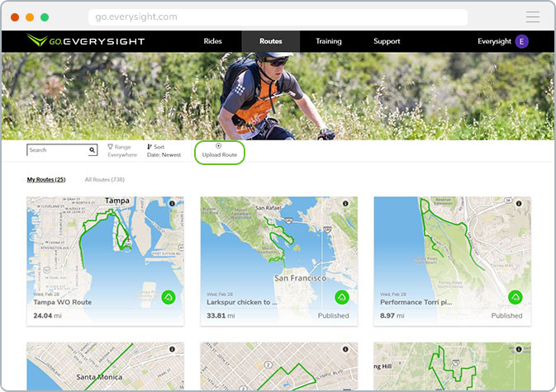Click green navigate icon on Larkspur chicken card
The width and height of the screenshot is (556, 392).
[342, 297]
